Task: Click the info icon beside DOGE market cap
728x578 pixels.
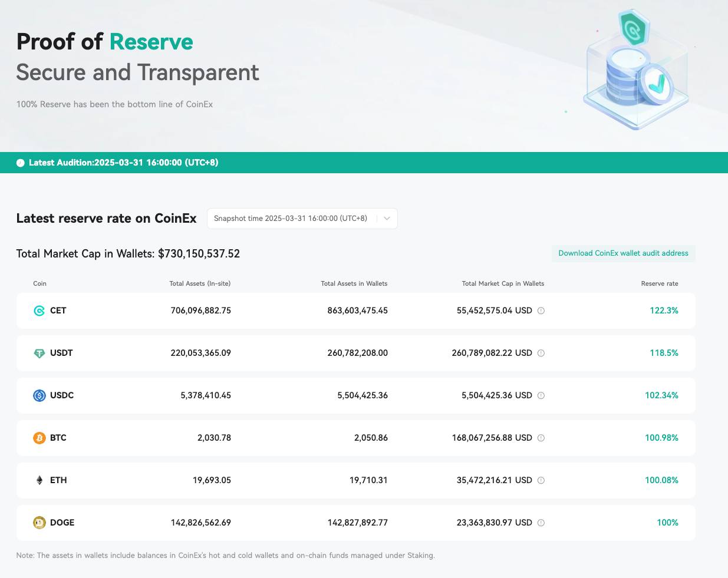Action: point(541,523)
